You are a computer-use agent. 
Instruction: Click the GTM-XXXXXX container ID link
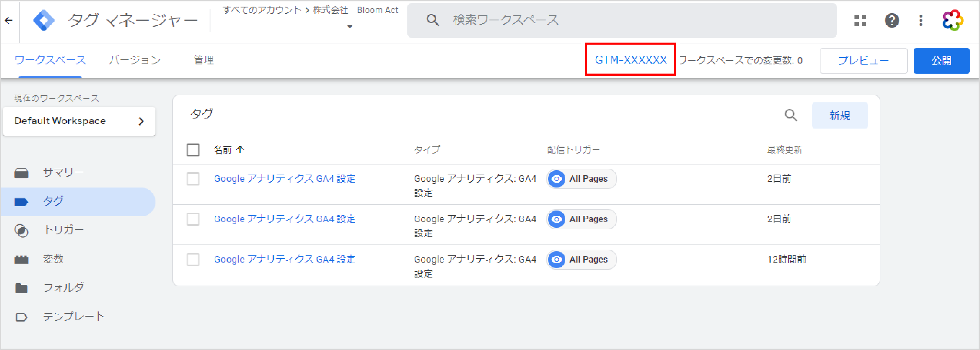pyautogui.click(x=630, y=60)
